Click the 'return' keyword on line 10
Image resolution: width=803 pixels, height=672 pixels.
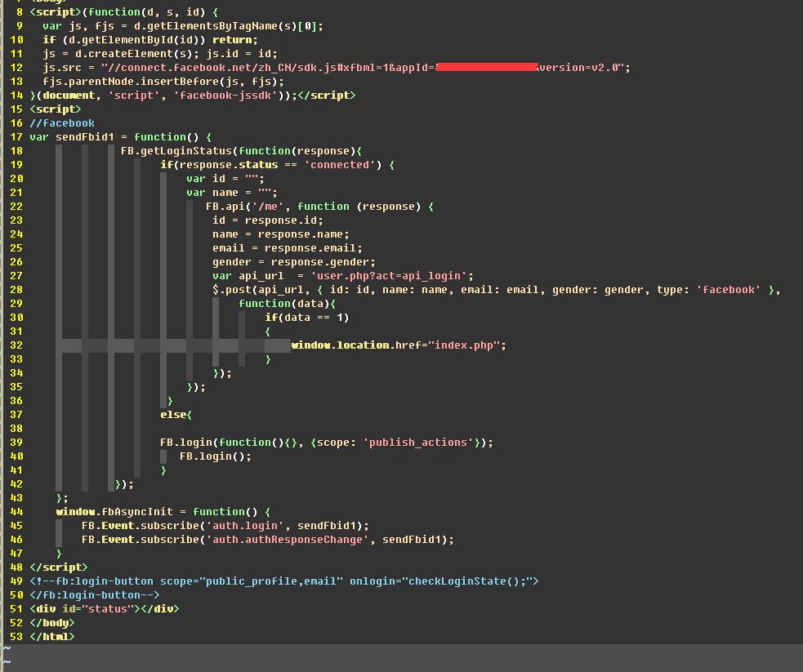point(232,39)
